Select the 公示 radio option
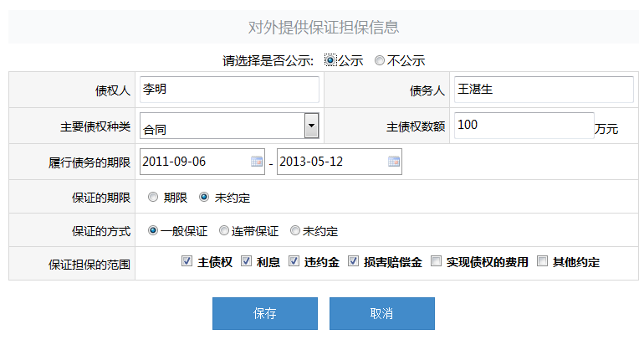 pyautogui.click(x=330, y=60)
